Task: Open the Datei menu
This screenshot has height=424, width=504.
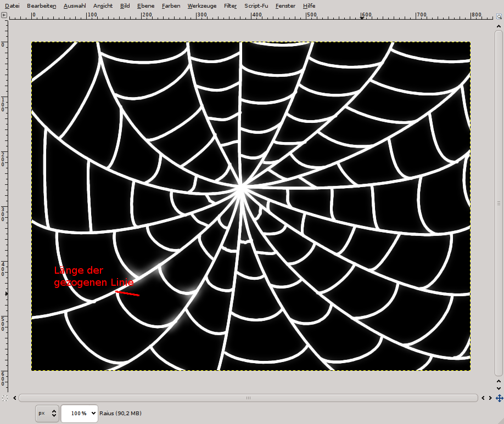Action: click(12, 6)
